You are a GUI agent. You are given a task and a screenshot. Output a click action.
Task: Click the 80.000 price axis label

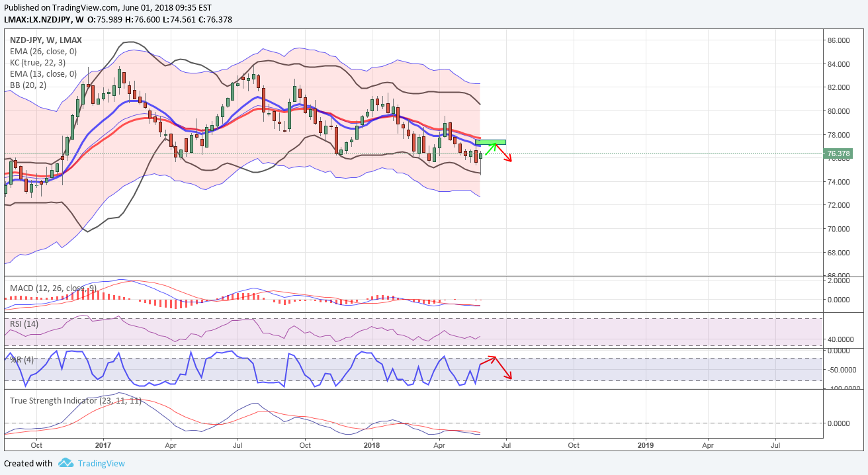tap(838, 111)
